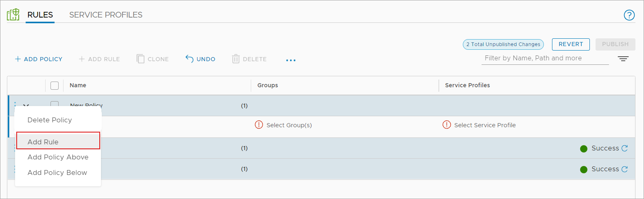Screen dimensions: 644x199
Task: Toggle the select-all checkbox in header
Action: pyautogui.click(x=55, y=85)
